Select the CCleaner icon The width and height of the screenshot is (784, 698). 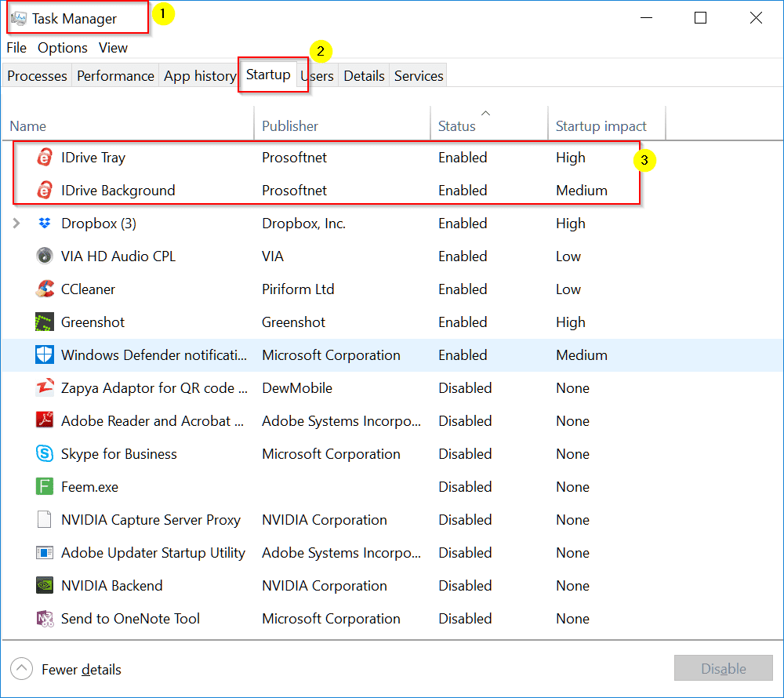pyautogui.click(x=45, y=289)
